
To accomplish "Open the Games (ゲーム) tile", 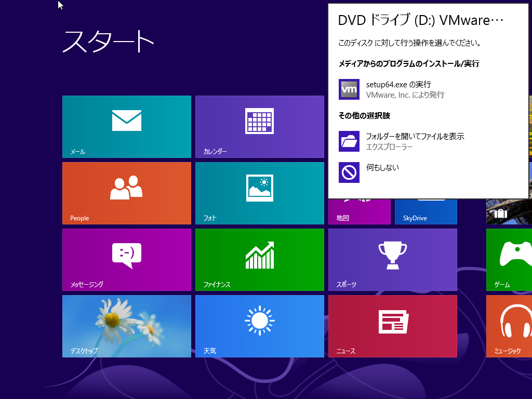I will (x=509, y=260).
